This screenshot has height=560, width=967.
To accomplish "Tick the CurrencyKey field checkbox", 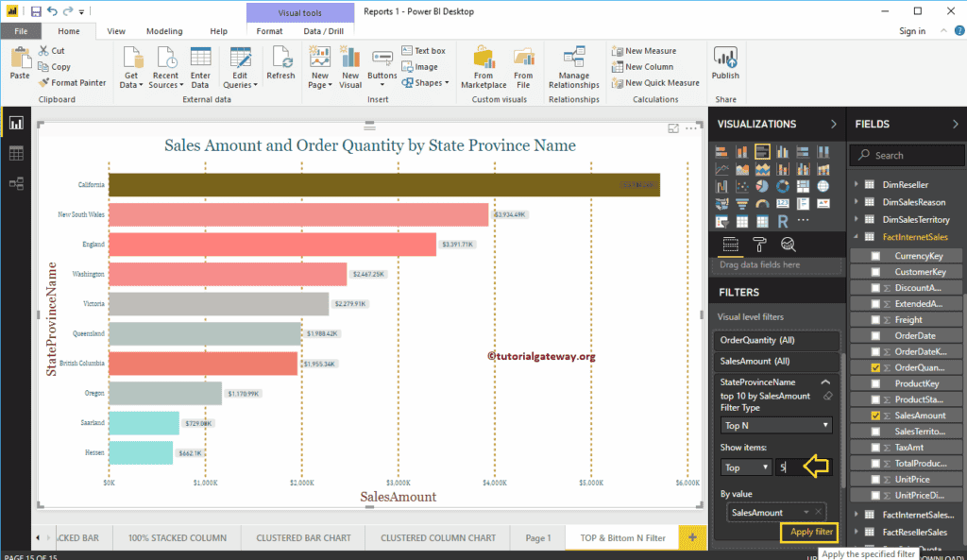I will (x=875, y=256).
